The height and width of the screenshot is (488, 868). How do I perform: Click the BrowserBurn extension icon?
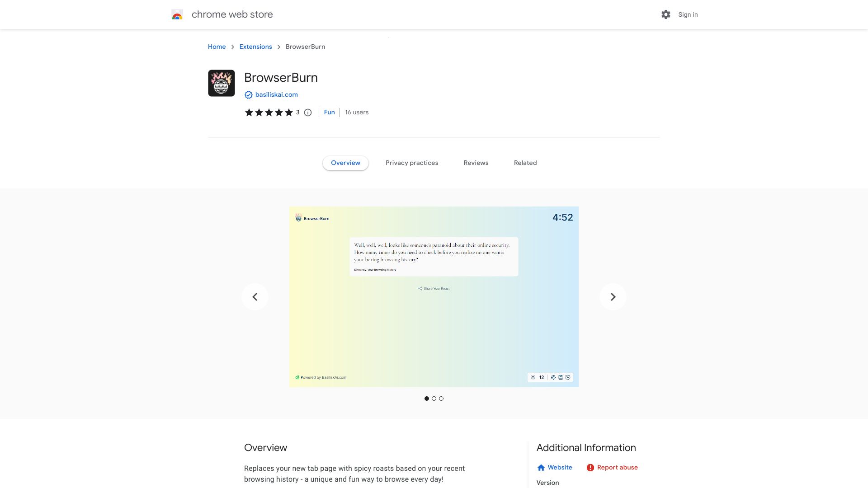221,83
